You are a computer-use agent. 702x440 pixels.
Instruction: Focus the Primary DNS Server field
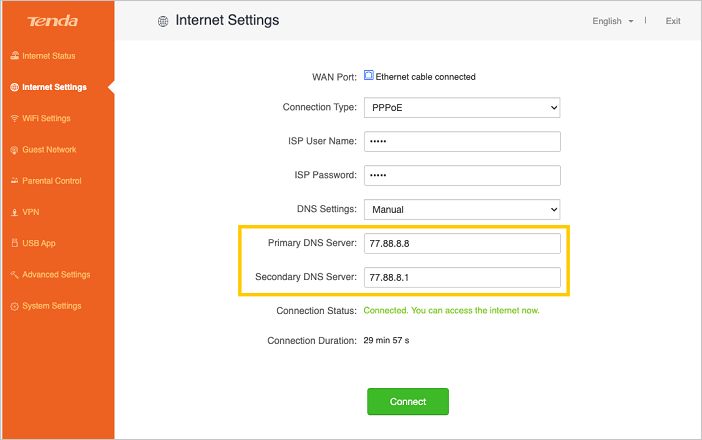click(x=461, y=244)
